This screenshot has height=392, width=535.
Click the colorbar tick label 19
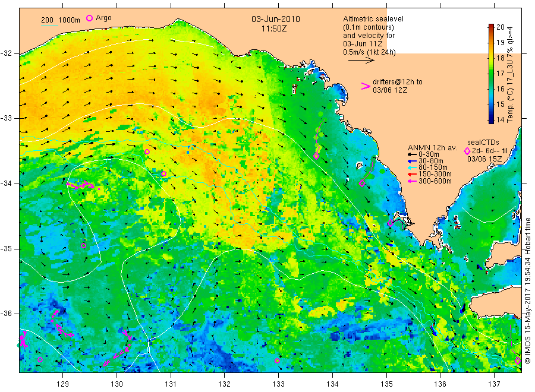[500, 43]
